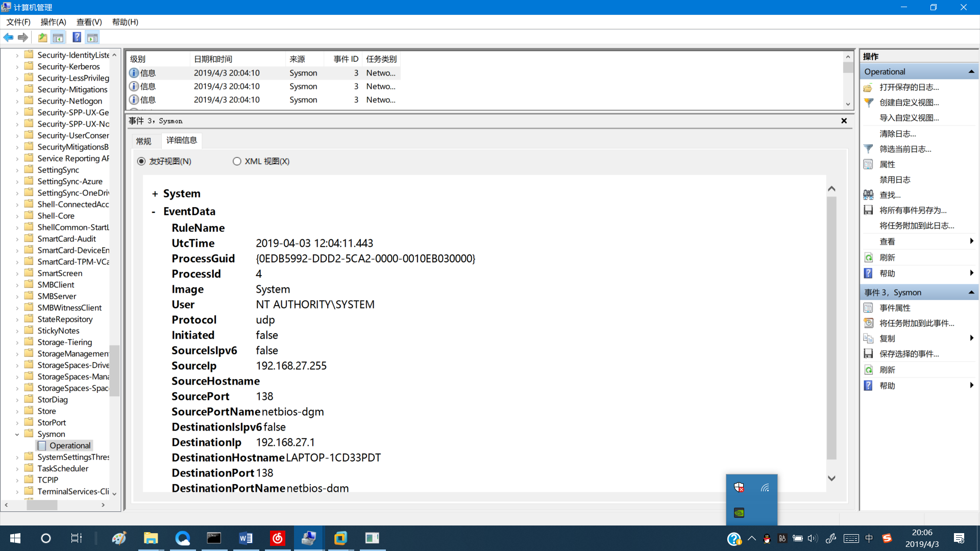The width and height of the screenshot is (980, 551).
Task: Click the taskbar clock showing 20:06
Action: (922, 538)
